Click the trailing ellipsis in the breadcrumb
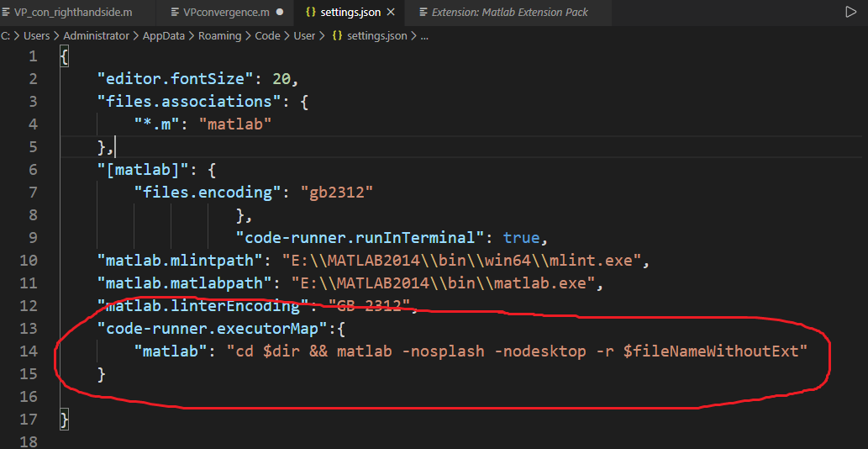868x449 pixels. pos(424,36)
